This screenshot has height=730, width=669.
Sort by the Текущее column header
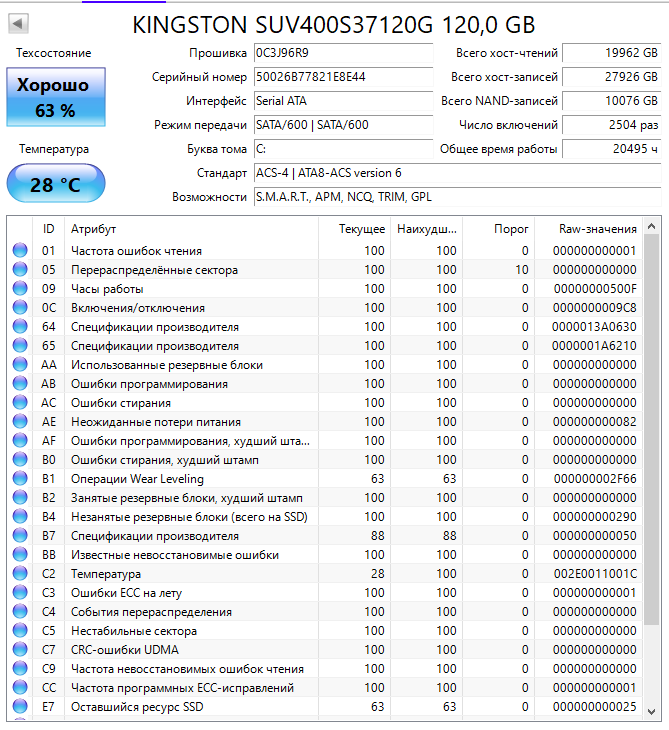[x=355, y=229]
